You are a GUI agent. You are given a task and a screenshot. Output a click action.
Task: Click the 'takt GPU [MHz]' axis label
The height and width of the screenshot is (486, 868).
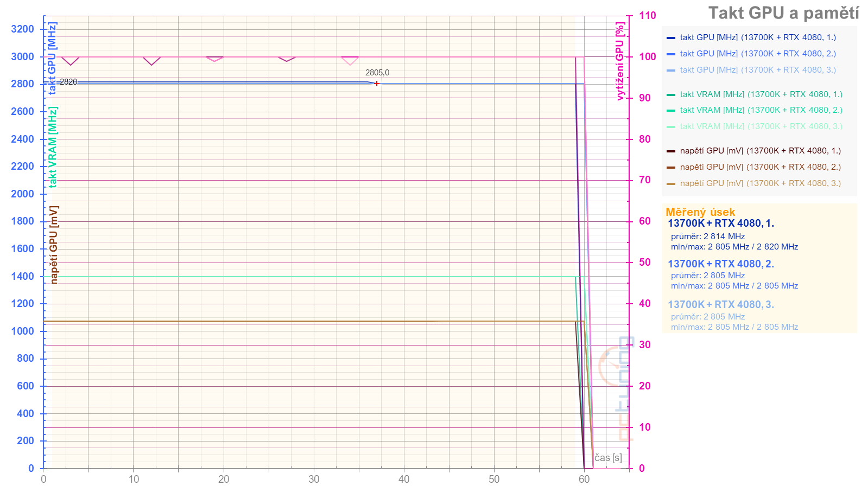52,59
